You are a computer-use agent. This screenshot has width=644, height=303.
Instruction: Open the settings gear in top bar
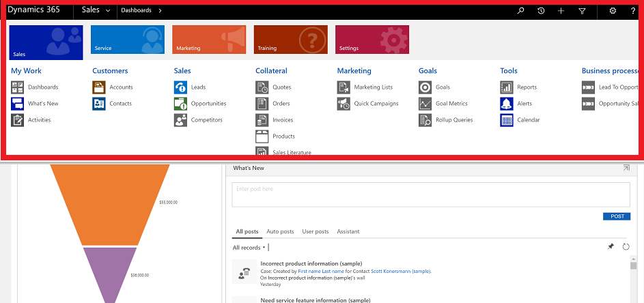(613, 11)
